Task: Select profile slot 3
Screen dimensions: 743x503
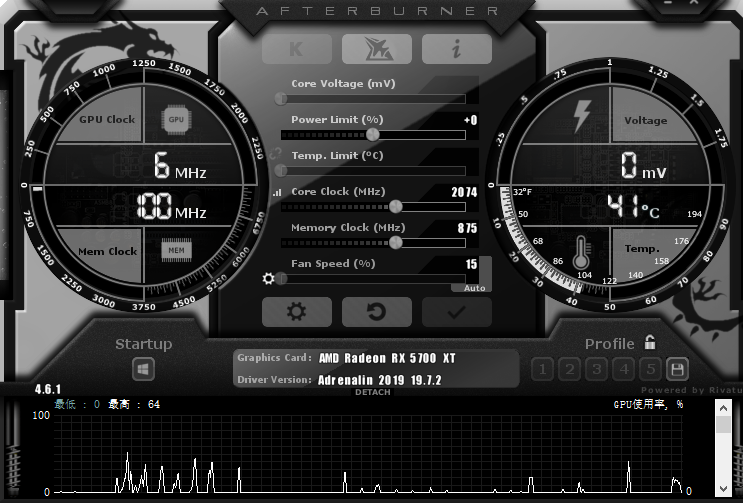Action: click(597, 369)
